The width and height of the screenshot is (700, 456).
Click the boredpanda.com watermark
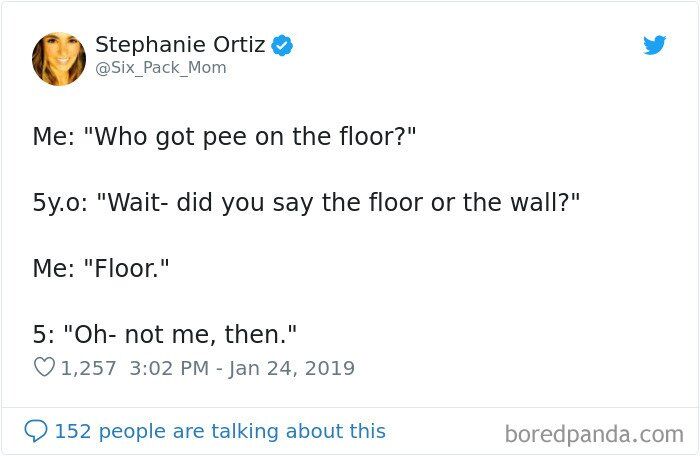[x=594, y=434]
